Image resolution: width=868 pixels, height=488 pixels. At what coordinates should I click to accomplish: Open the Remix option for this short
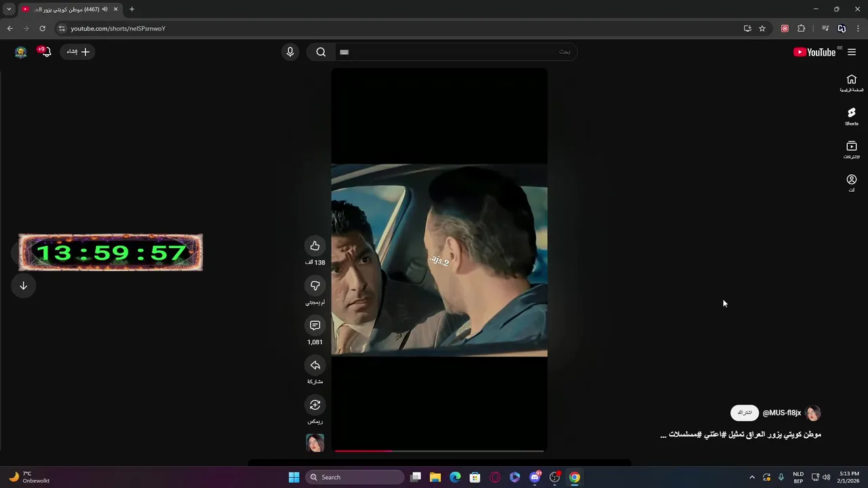point(315,405)
